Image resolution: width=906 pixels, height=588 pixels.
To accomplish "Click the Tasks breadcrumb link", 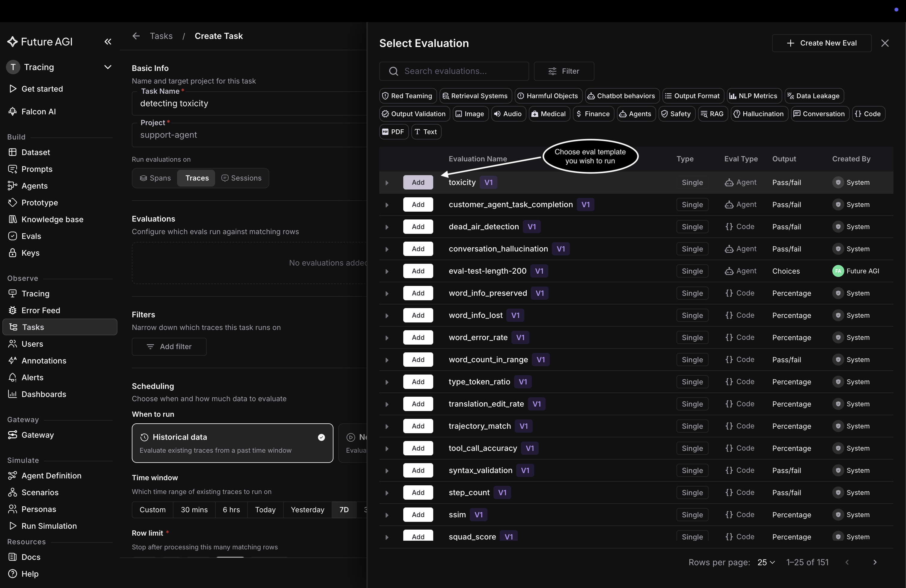I will [x=161, y=36].
